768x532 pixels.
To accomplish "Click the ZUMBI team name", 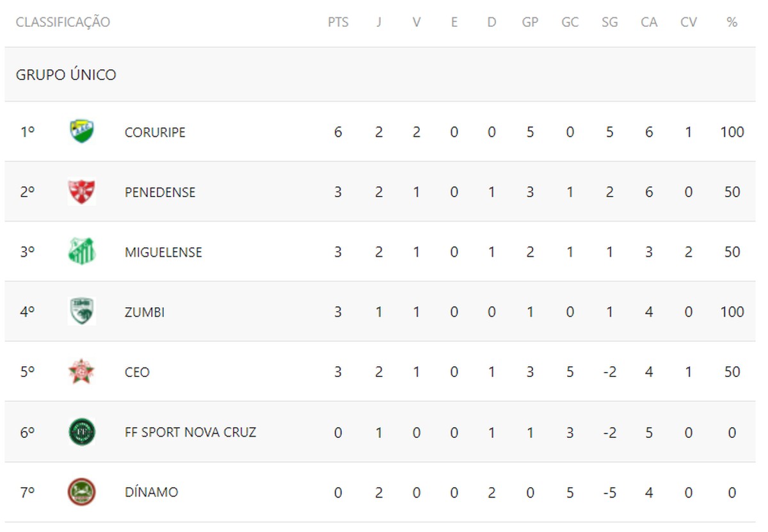I will [x=145, y=312].
